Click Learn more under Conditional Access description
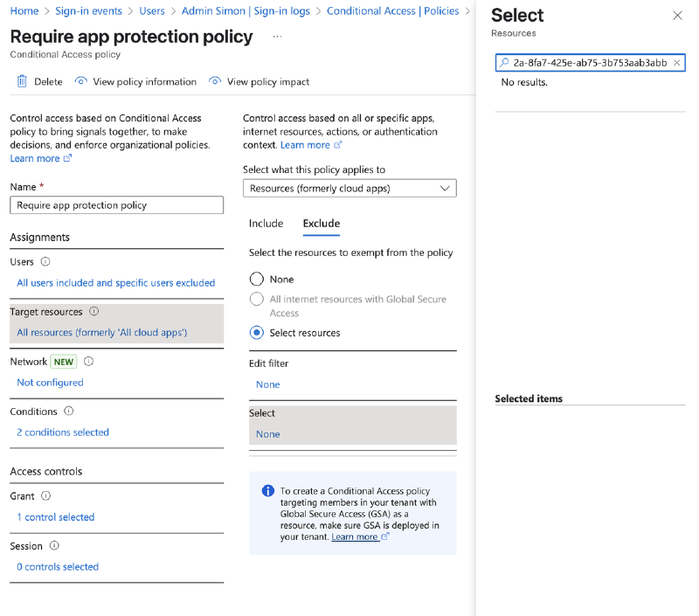 [35, 159]
